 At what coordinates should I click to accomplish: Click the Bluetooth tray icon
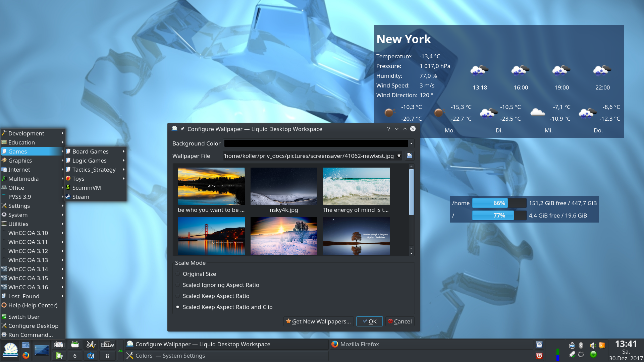tap(581, 345)
